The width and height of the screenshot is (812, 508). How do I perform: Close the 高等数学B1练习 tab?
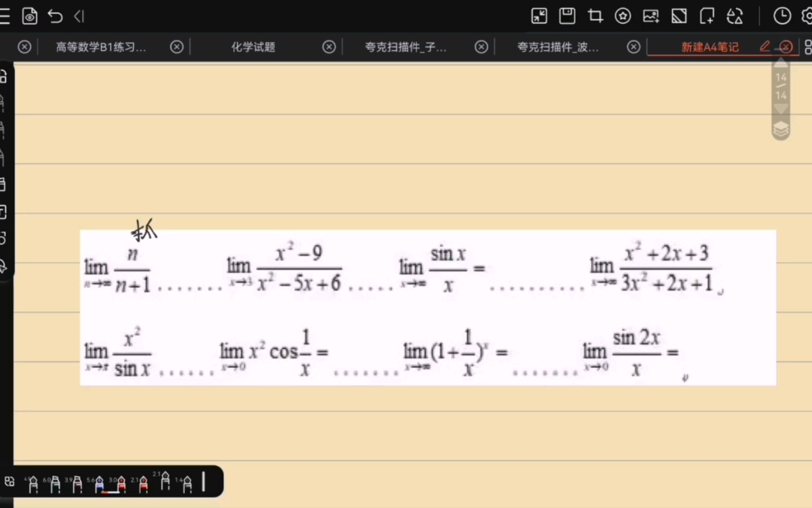coord(177,47)
